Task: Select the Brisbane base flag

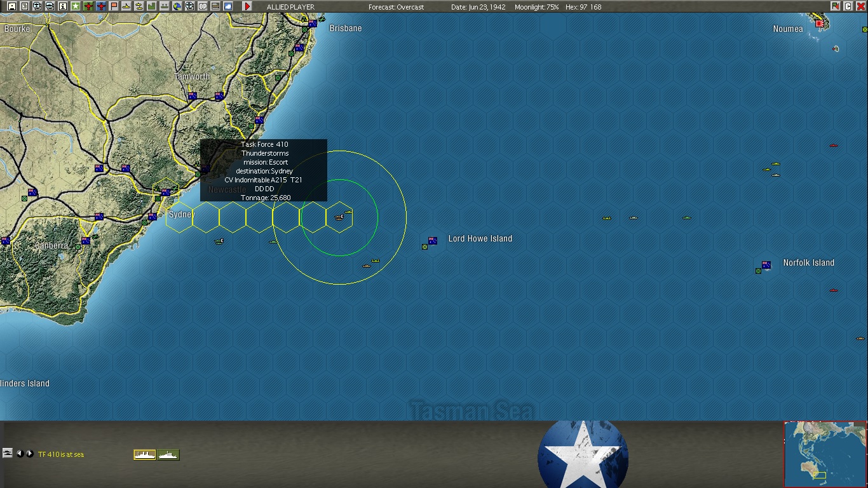Action: click(x=313, y=24)
